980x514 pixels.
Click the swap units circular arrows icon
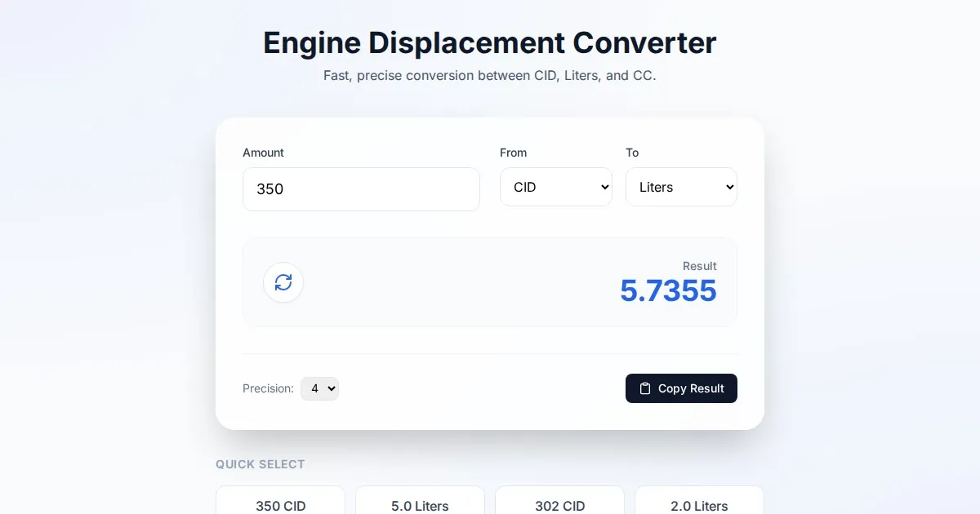(x=283, y=282)
